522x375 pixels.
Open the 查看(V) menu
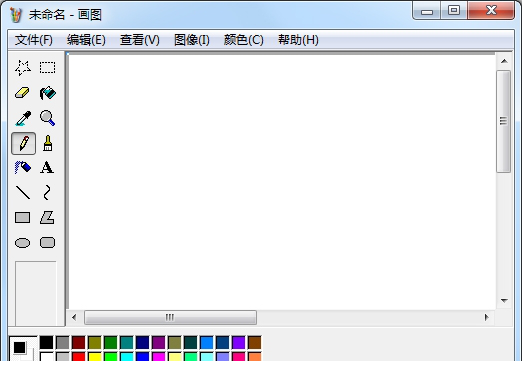pos(140,40)
